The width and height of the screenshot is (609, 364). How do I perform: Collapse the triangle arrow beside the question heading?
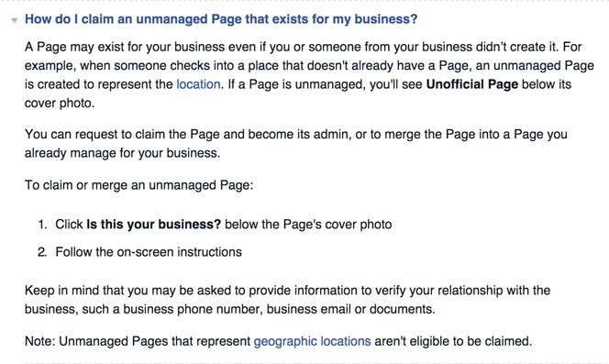15,20
